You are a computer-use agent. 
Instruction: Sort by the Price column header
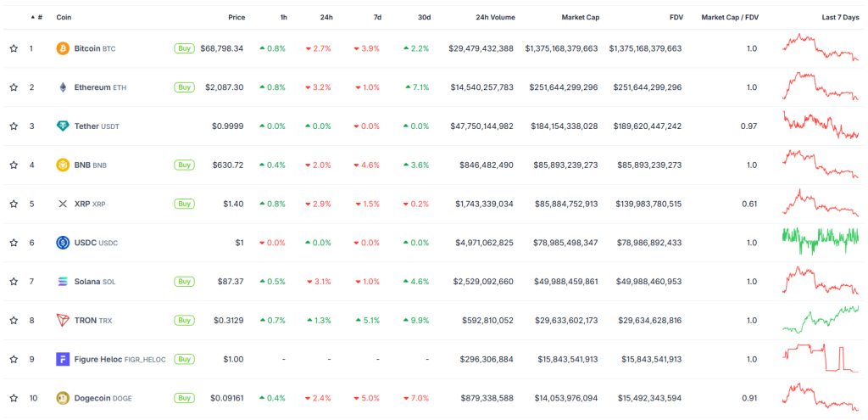click(x=236, y=17)
